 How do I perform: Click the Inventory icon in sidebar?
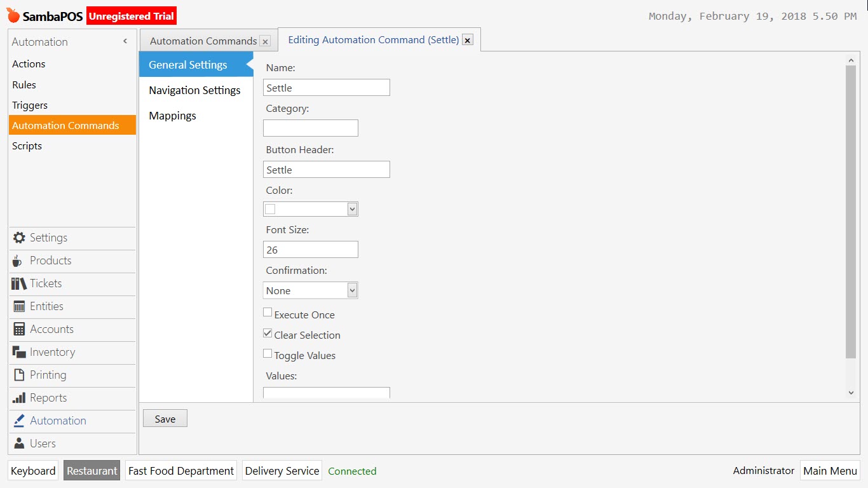(19, 352)
